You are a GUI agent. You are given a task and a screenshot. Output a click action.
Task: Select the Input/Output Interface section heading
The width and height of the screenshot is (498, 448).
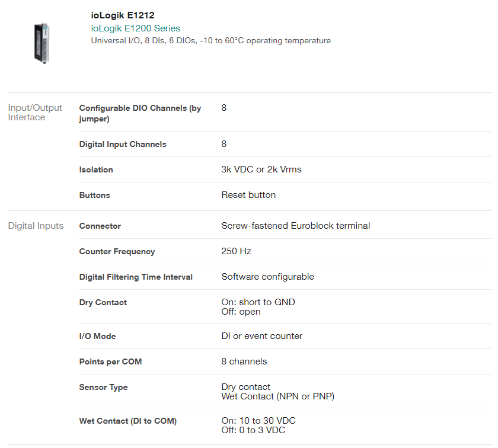pos(35,113)
